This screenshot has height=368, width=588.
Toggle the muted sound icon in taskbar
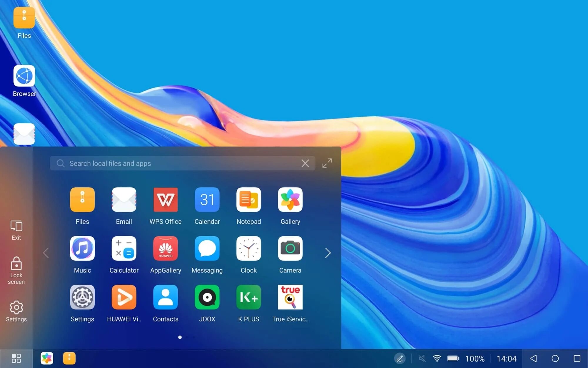(422, 358)
